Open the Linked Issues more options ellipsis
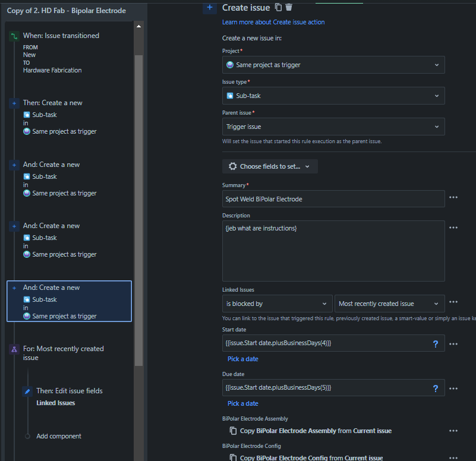The height and width of the screenshot is (461, 476). point(453,302)
